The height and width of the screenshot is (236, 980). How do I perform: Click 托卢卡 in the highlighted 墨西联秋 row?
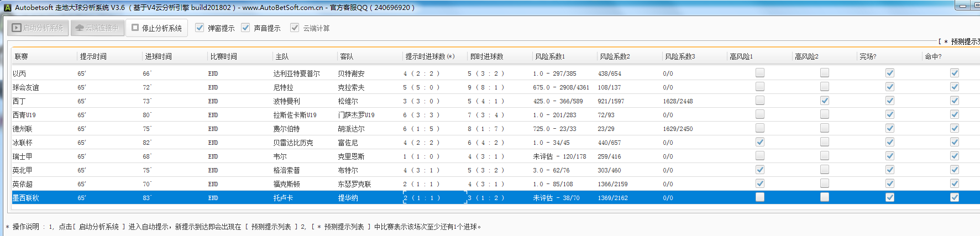point(283,198)
